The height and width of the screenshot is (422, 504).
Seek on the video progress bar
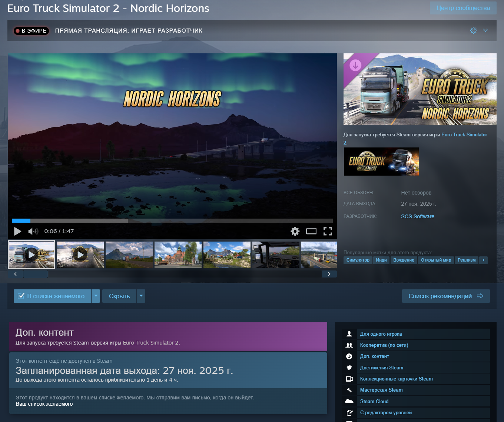[x=172, y=220]
